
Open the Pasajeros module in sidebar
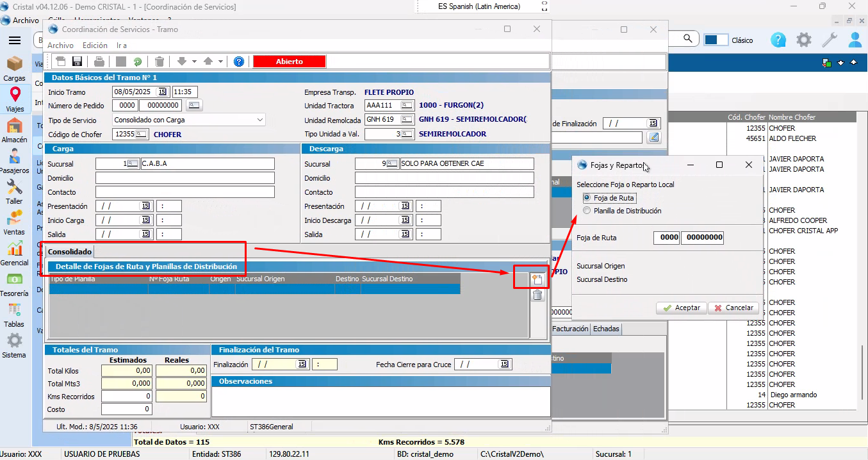(x=14, y=161)
